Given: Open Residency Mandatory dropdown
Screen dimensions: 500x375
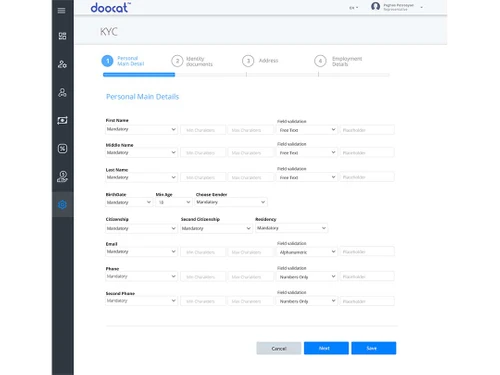Looking at the screenshot, I should (x=291, y=228).
